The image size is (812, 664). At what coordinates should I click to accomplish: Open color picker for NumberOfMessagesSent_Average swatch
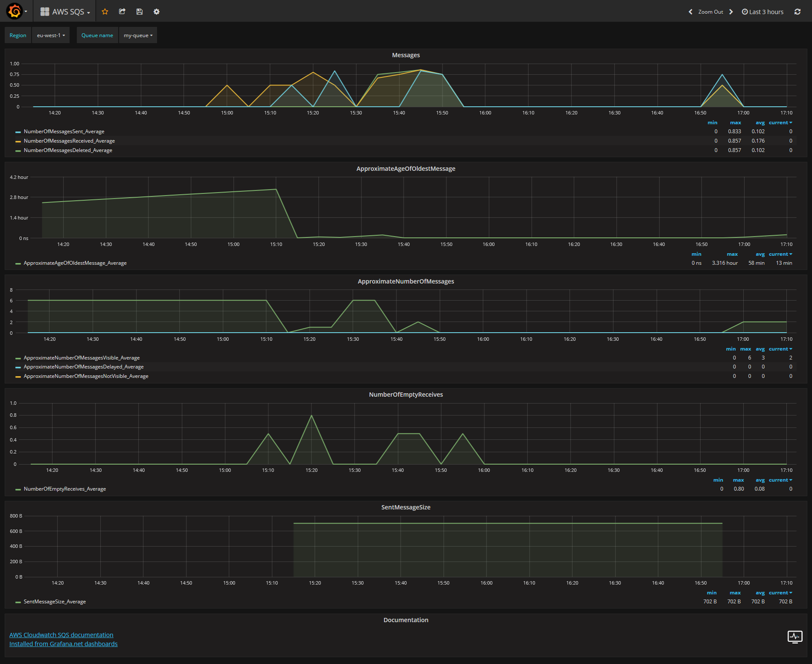18,132
